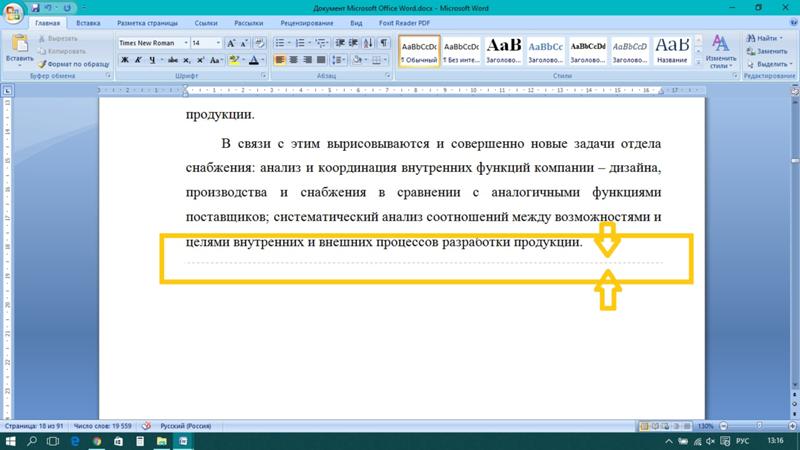Open Edge browser from taskbar
The width and height of the screenshot is (800, 450).
[x=75, y=441]
